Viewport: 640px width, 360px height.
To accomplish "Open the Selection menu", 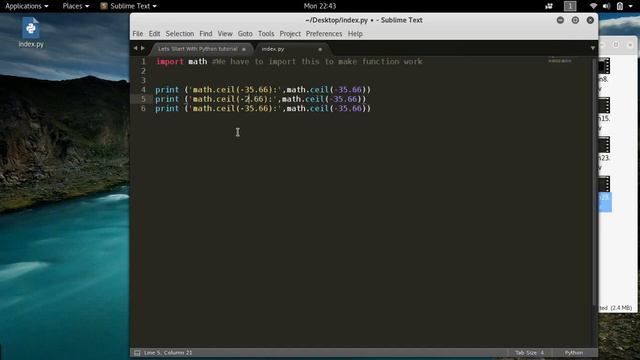I will click(180, 34).
